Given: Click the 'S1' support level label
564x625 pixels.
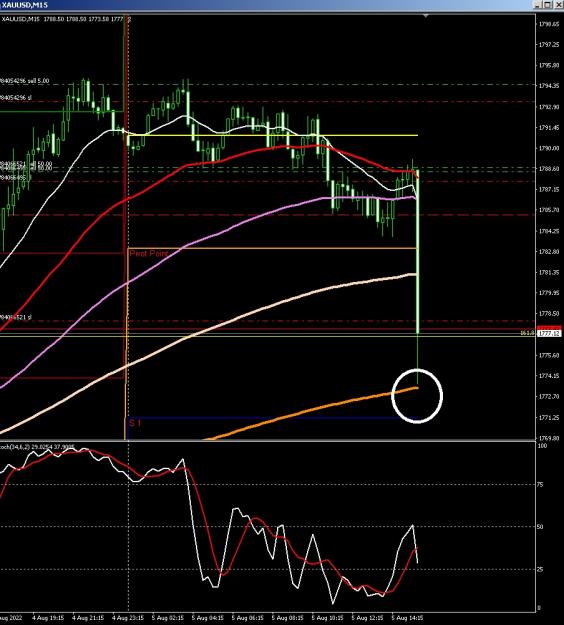Looking at the screenshot, I should tap(135, 423).
